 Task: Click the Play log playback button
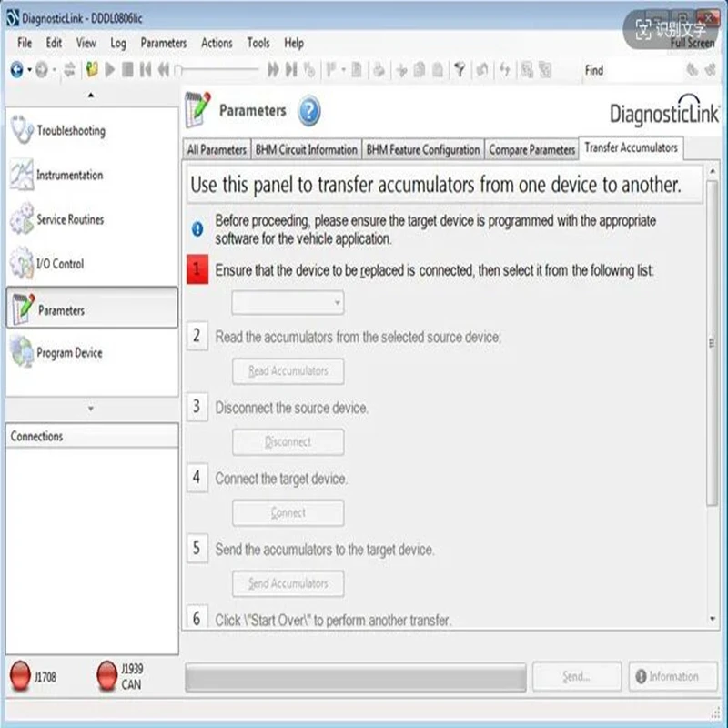[x=110, y=70]
